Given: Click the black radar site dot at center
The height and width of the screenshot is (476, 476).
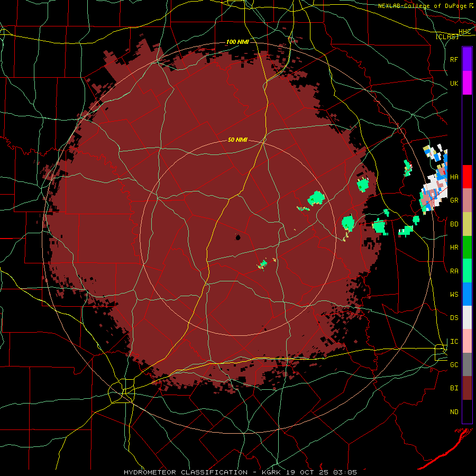Looking at the screenshot, I should [237, 237].
